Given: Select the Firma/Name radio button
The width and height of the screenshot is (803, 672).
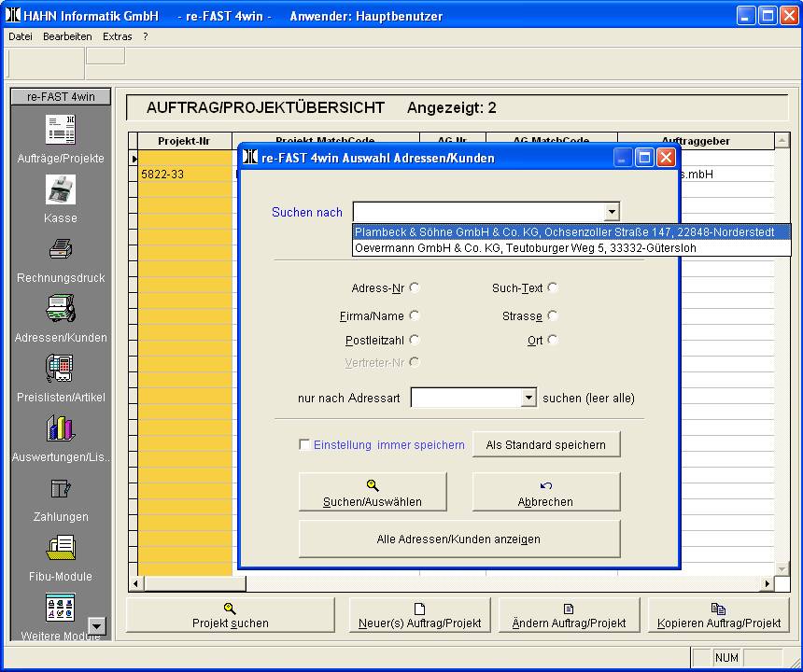Looking at the screenshot, I should point(415,315).
